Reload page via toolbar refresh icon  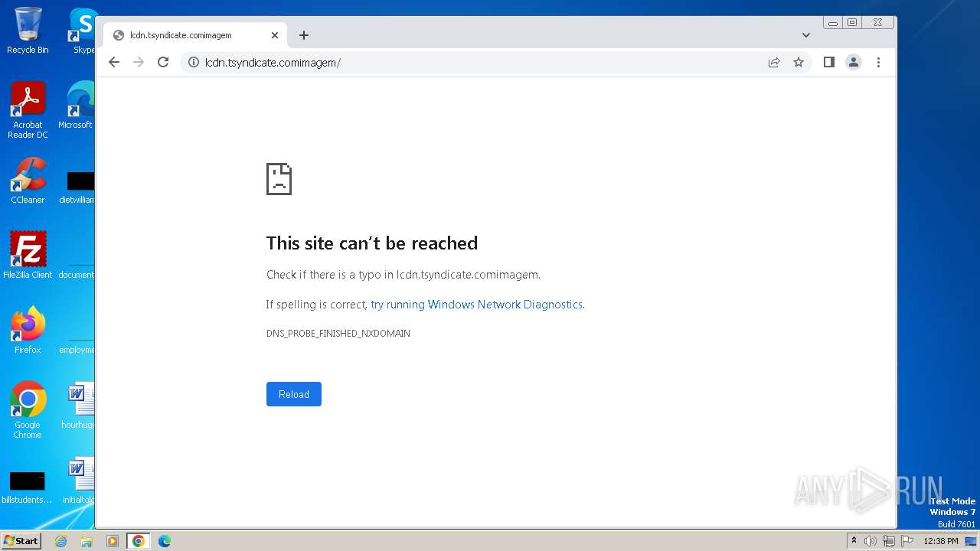point(163,62)
